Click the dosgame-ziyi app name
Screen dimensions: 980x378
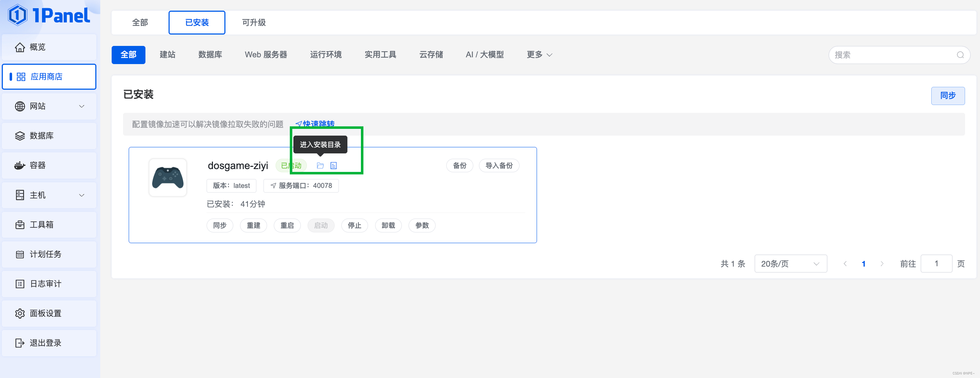238,166
